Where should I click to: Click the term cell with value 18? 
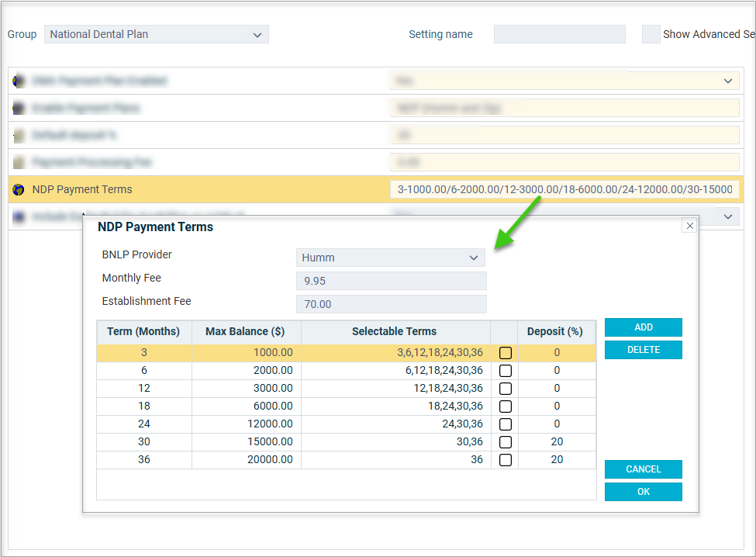click(143, 406)
